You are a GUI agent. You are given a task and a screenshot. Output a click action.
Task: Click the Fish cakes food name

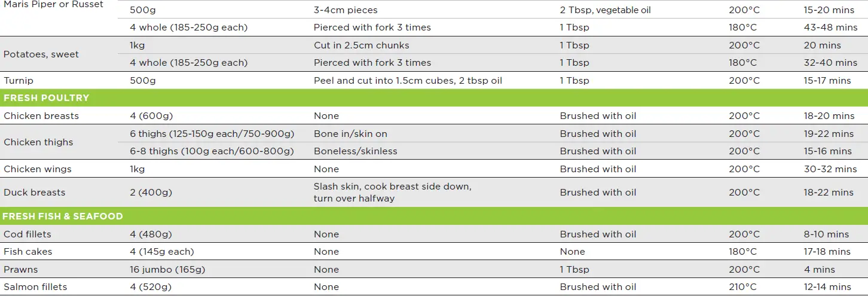(28, 252)
